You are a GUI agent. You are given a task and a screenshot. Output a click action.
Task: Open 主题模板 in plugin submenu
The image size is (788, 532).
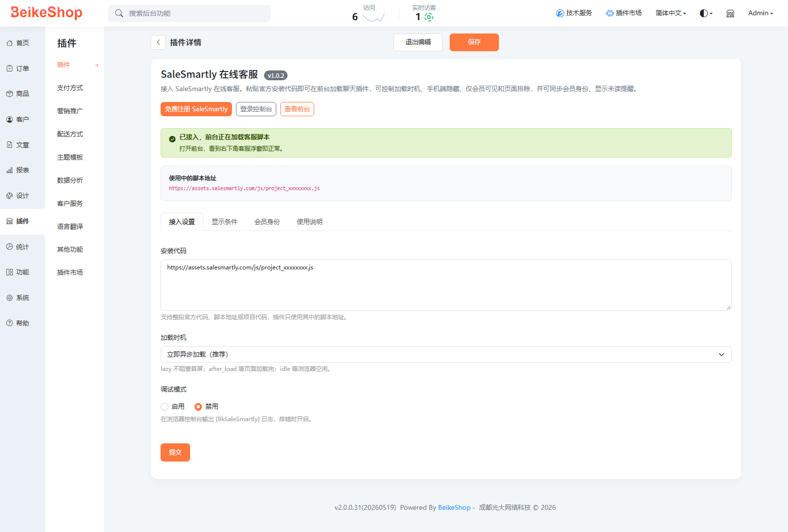tap(70, 158)
